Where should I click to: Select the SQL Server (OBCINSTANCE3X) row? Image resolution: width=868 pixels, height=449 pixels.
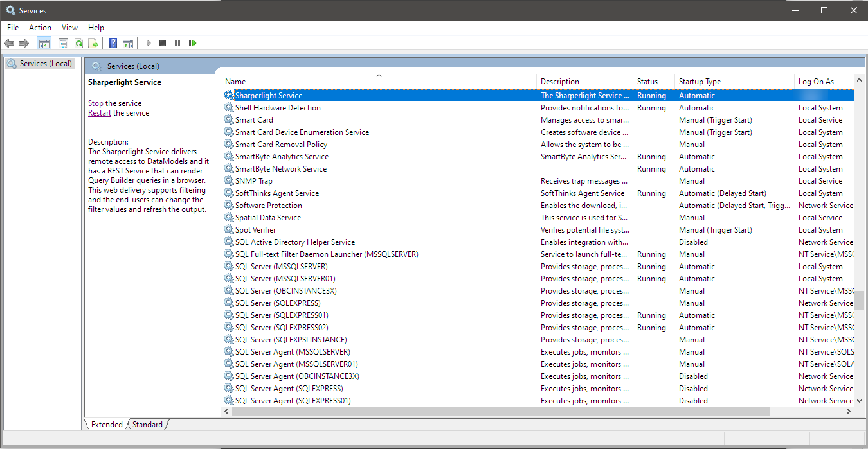pyautogui.click(x=538, y=290)
